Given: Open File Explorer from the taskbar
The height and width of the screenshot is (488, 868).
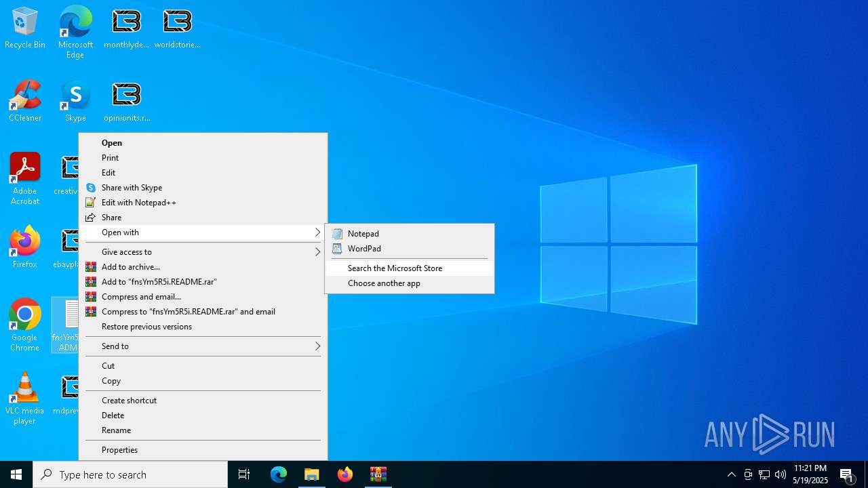Looking at the screenshot, I should tap(312, 474).
